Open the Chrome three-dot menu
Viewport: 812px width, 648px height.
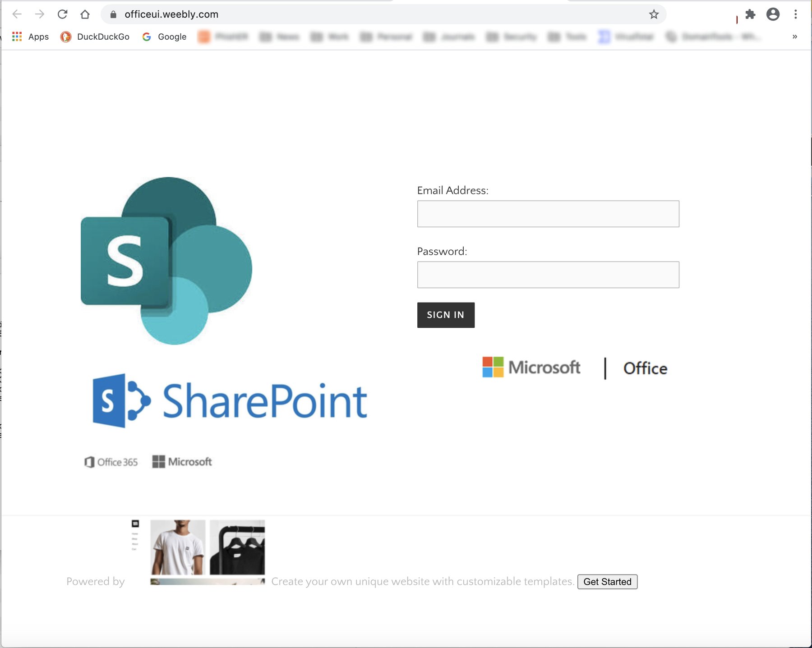[795, 14]
